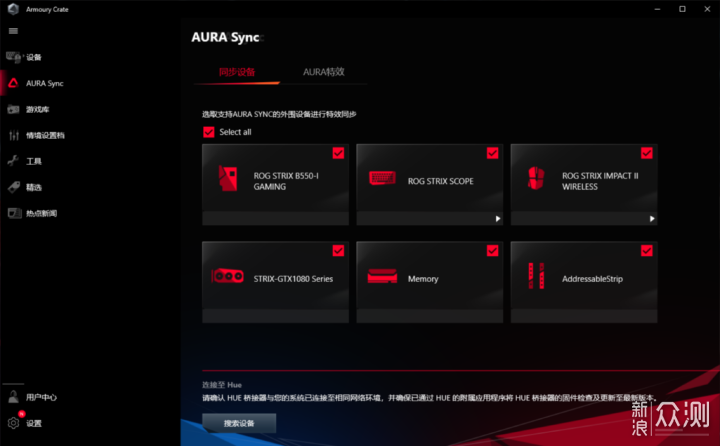Click the ROG STRIX SCOPE name text

pyautogui.click(x=440, y=181)
